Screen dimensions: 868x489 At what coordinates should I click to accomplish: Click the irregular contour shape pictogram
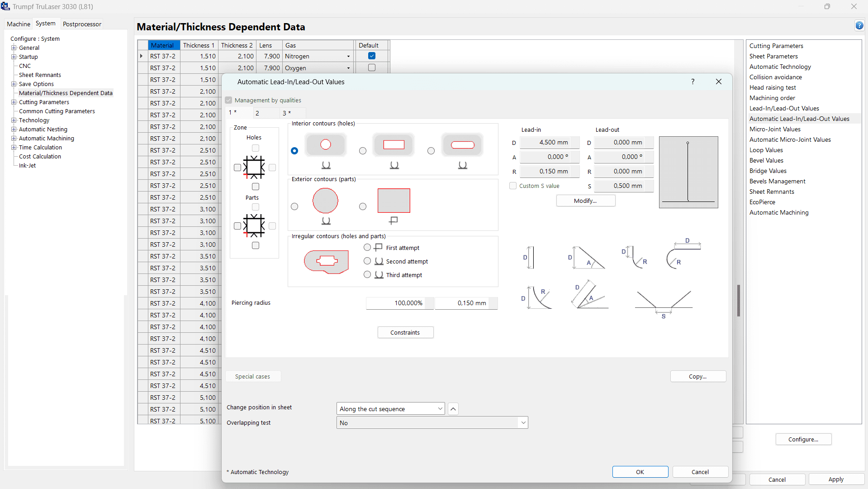[326, 262]
